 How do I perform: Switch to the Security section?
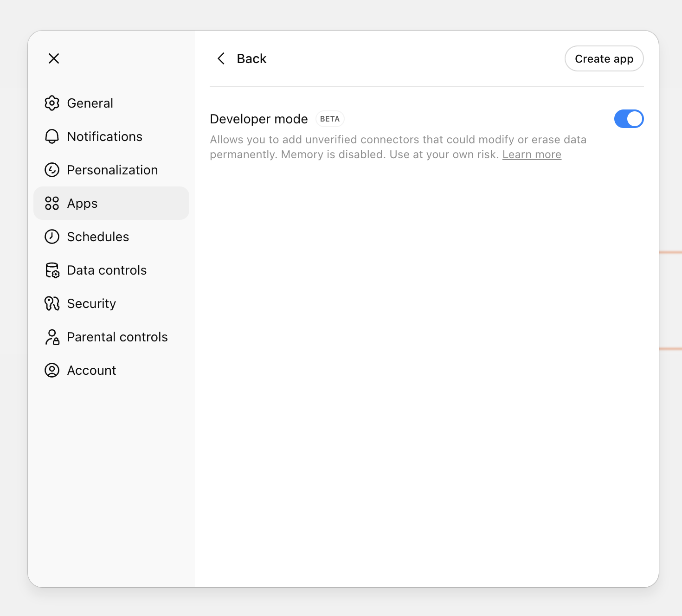coord(91,303)
